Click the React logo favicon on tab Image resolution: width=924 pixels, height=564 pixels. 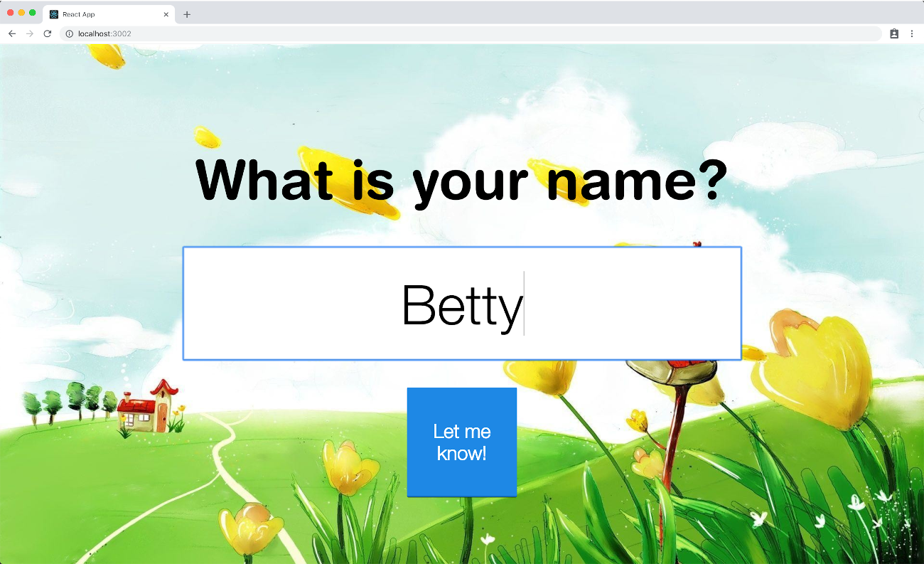click(54, 14)
